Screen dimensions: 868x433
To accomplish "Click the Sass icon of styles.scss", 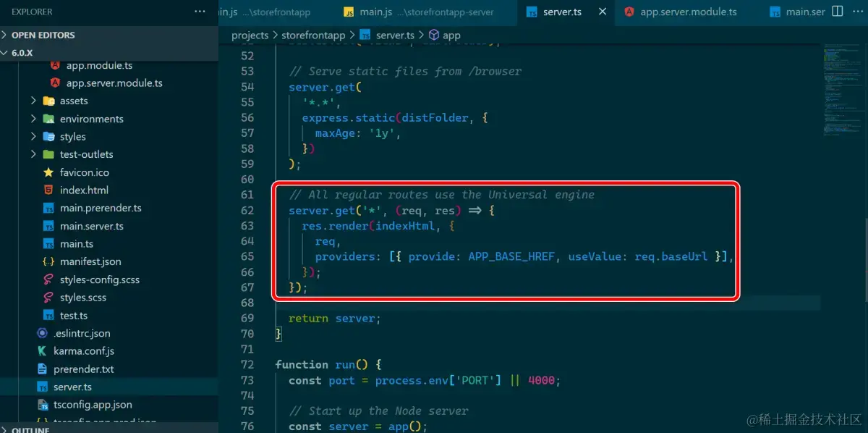I will tap(48, 298).
